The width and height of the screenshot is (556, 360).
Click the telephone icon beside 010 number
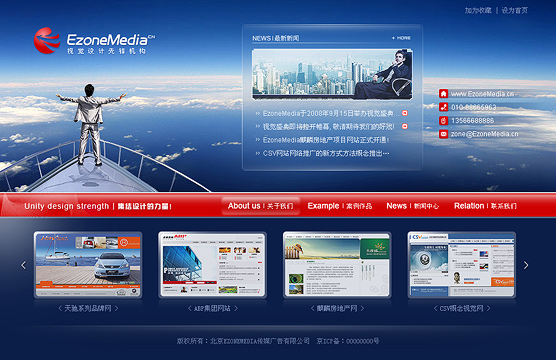click(443, 107)
